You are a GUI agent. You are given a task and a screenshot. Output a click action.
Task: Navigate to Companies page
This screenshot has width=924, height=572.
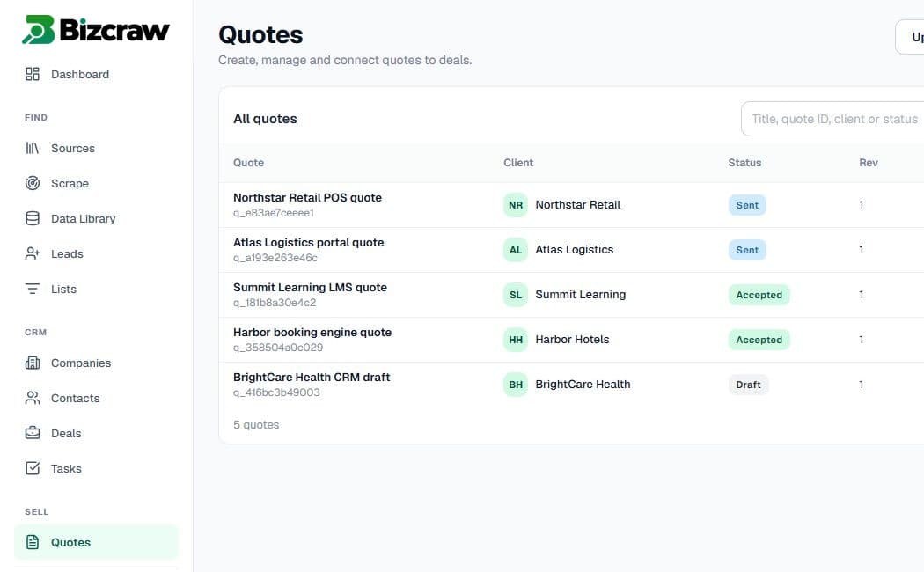pyautogui.click(x=96, y=363)
